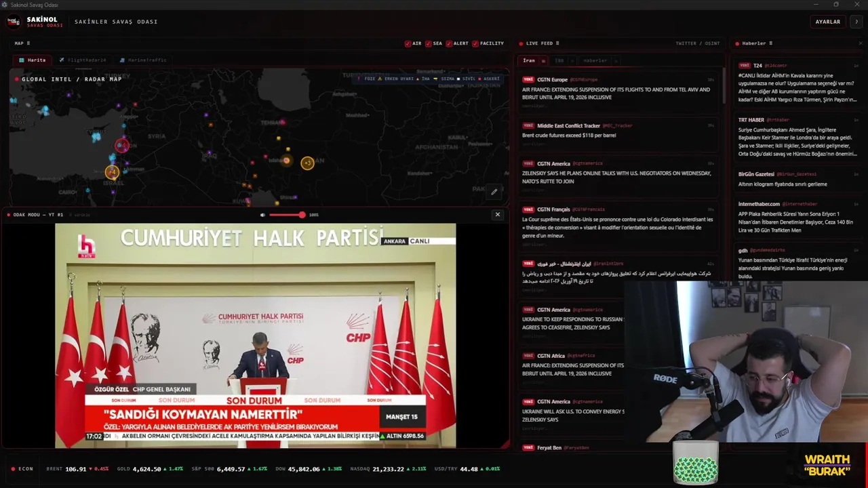Click the +3 cluster marker on map

(307, 163)
